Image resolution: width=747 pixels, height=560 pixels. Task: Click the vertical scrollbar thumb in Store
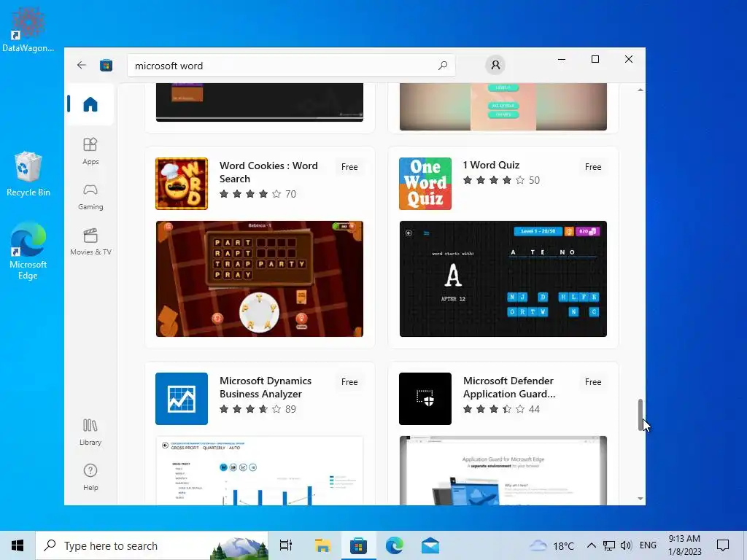[640, 415]
